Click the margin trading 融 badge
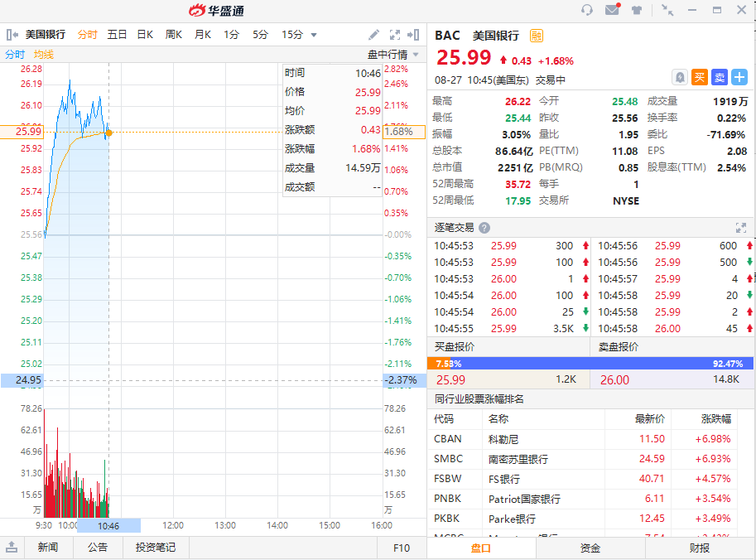 (x=537, y=36)
